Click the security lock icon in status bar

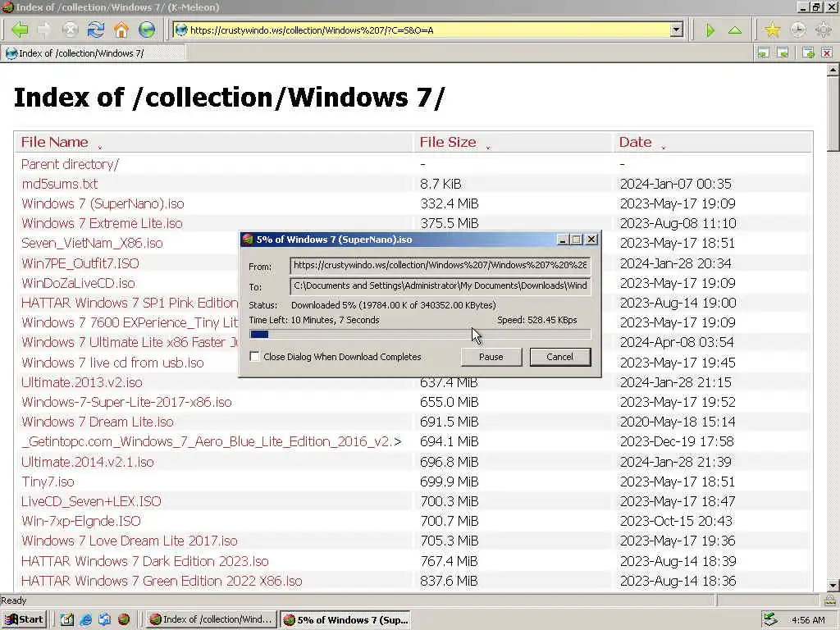[x=830, y=600]
